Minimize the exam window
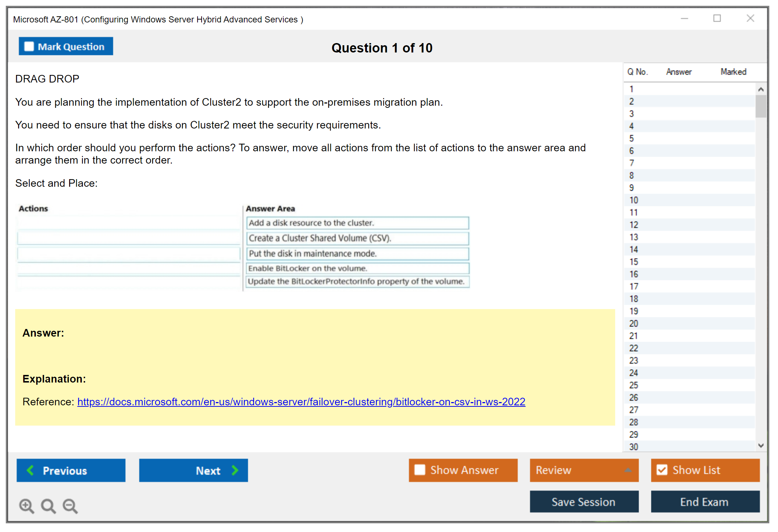 pyautogui.click(x=684, y=18)
